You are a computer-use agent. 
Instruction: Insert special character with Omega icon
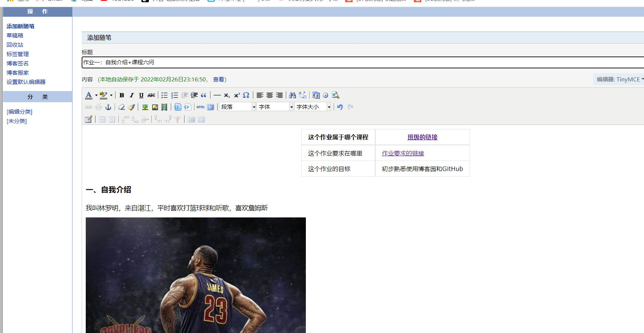point(246,95)
